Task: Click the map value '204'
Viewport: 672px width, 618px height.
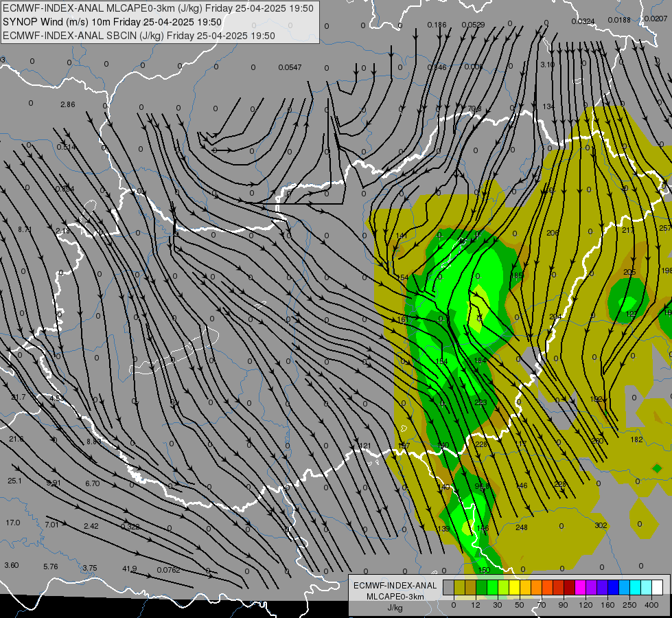Action: coord(555,317)
